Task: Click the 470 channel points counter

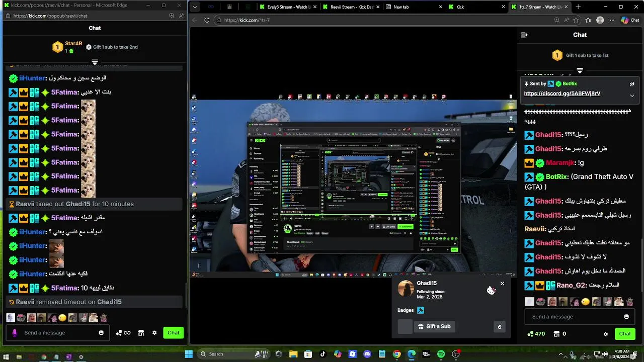Action: [x=536, y=334]
